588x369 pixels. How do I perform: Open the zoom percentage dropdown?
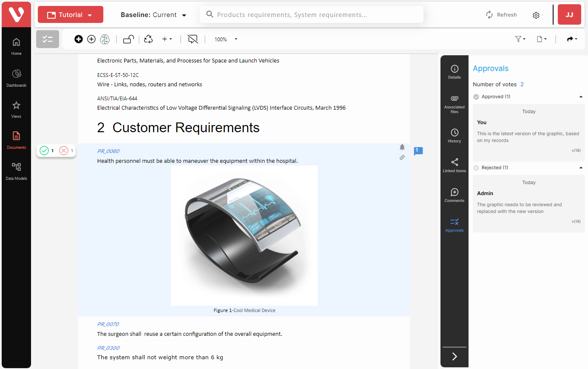coord(225,39)
